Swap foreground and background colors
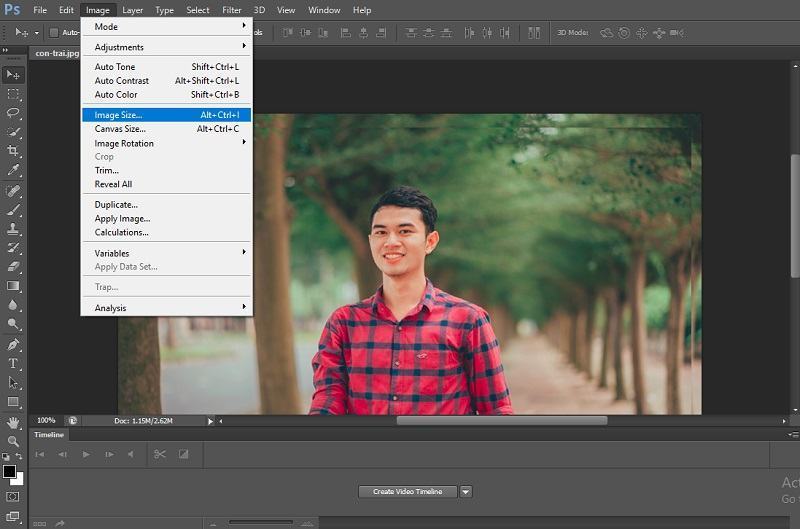The width and height of the screenshot is (800, 529). [18, 456]
